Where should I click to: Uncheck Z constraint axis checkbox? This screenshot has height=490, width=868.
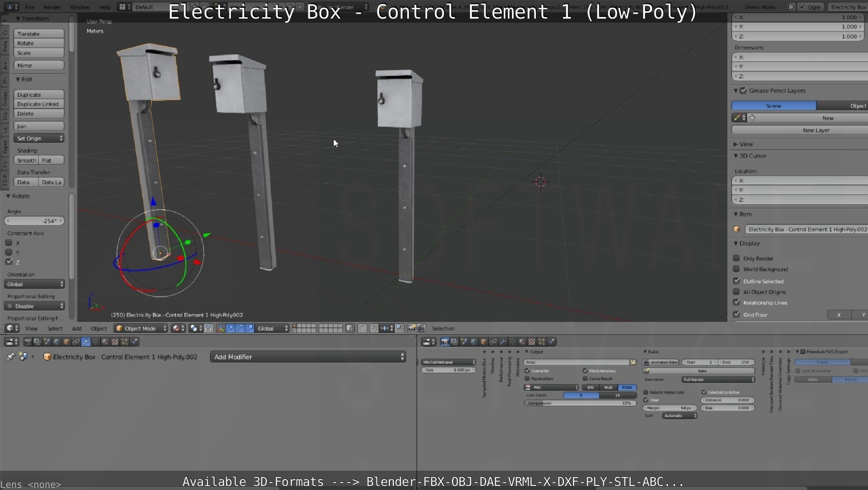point(9,262)
